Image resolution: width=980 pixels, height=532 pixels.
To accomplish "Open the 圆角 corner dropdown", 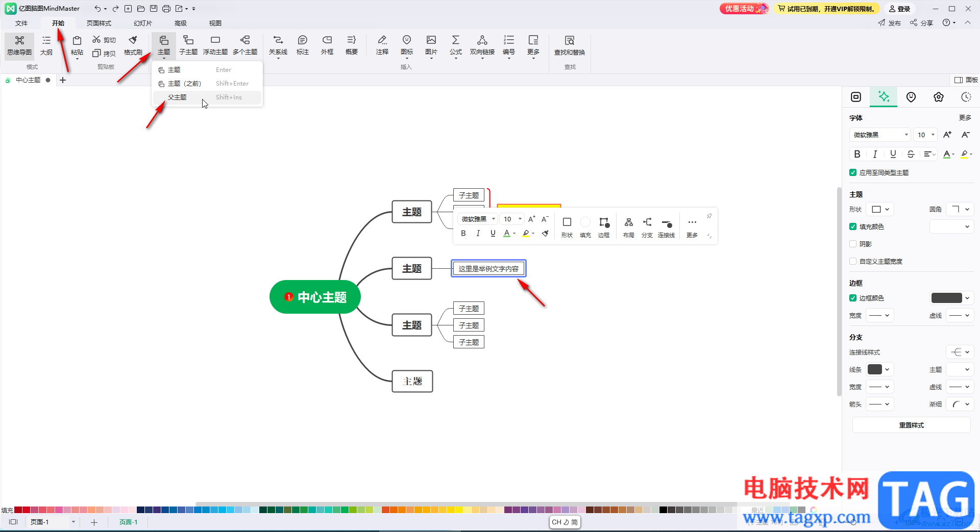I will [x=960, y=209].
